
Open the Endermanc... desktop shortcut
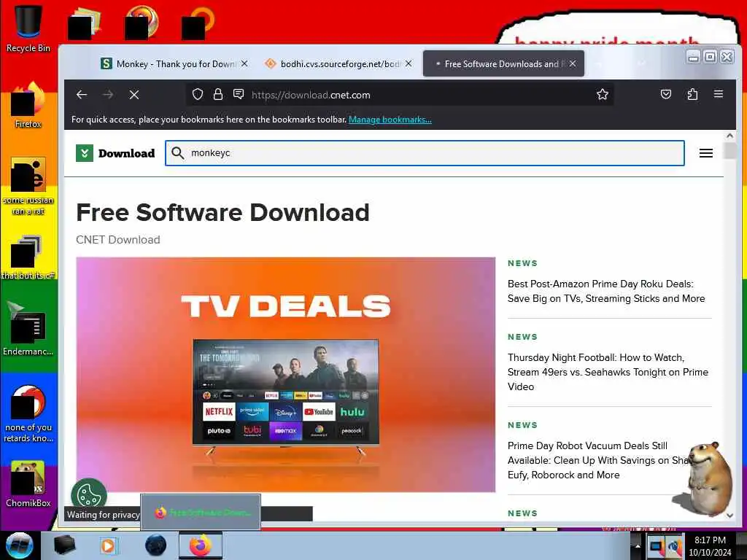28,330
